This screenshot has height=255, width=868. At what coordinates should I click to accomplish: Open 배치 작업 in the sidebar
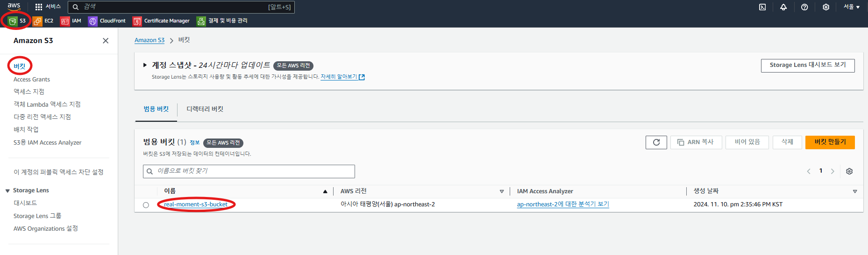click(x=26, y=130)
